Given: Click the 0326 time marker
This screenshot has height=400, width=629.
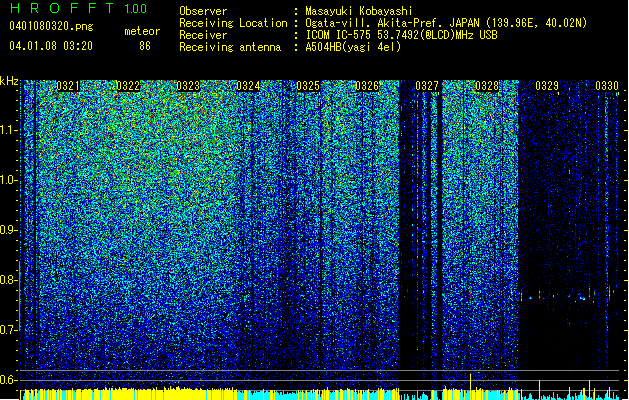Looking at the screenshot, I should click(367, 86).
